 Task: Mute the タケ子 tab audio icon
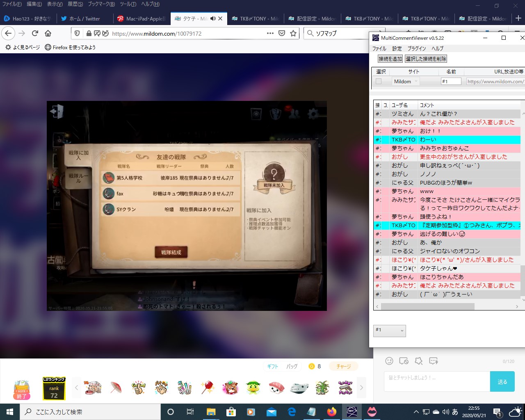[213, 18]
